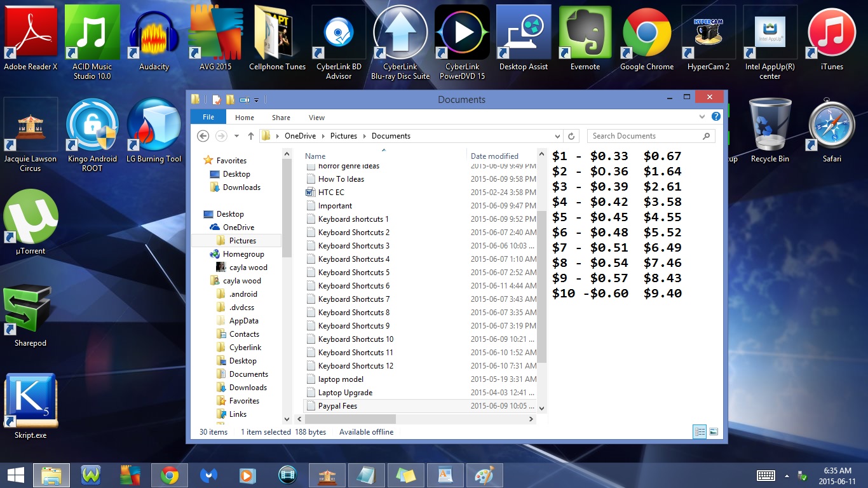Refresh the Documents folder view

[571, 136]
